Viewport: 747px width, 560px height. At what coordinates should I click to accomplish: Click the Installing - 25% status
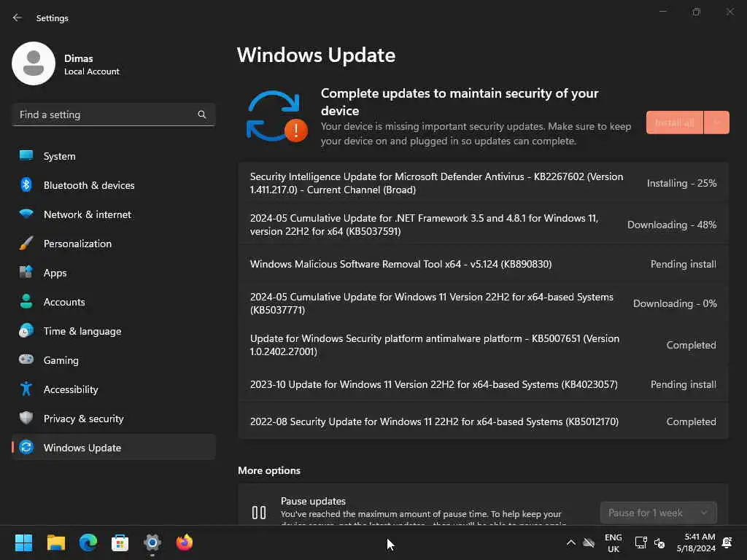[x=682, y=183]
